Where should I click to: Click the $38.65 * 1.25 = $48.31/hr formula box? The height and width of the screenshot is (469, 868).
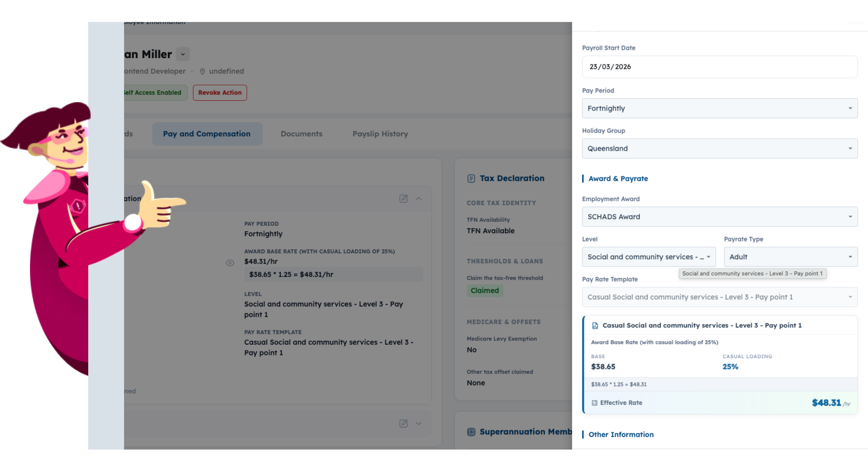[334, 274]
